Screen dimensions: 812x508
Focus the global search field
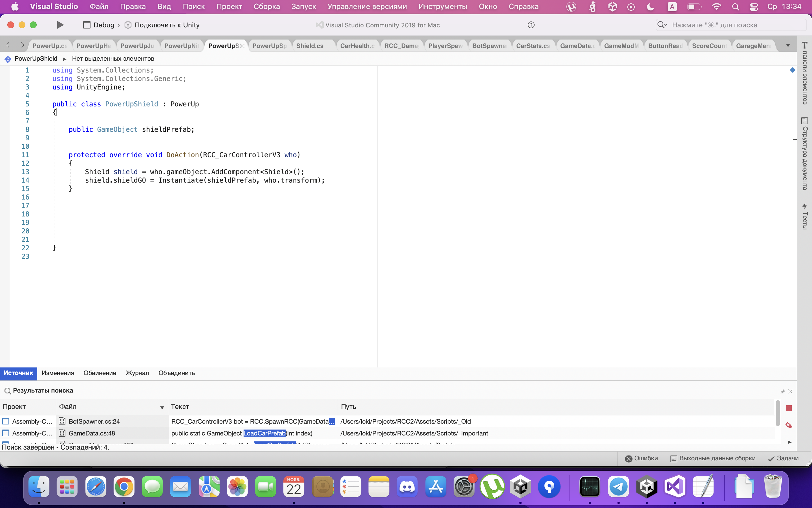(731, 25)
